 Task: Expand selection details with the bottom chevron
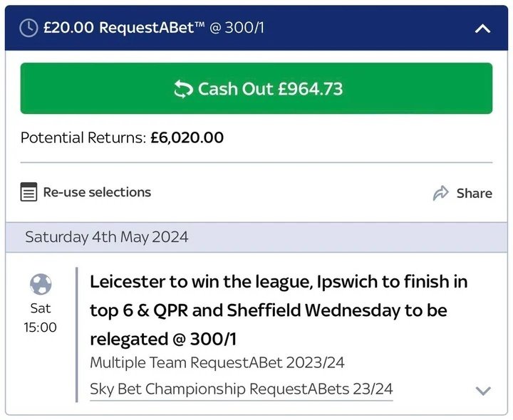(x=483, y=390)
